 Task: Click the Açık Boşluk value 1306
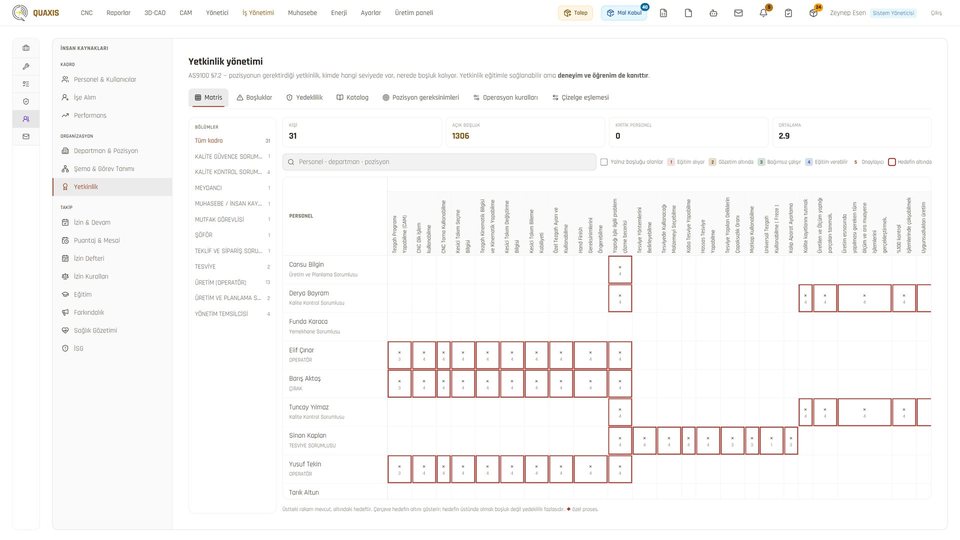point(460,136)
